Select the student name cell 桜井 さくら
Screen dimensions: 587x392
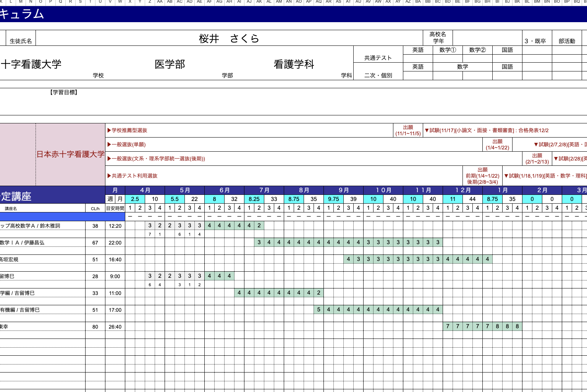pos(229,38)
